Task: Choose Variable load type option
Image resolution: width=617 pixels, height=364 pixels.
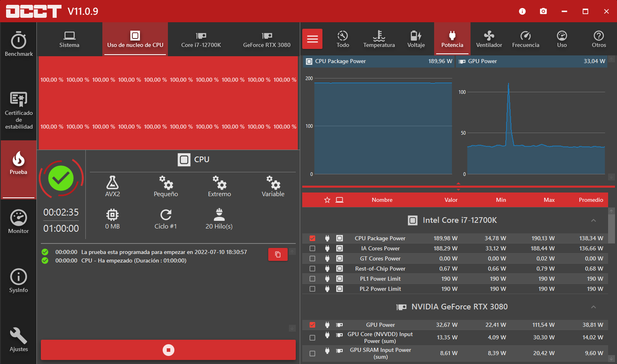Action: (273, 186)
